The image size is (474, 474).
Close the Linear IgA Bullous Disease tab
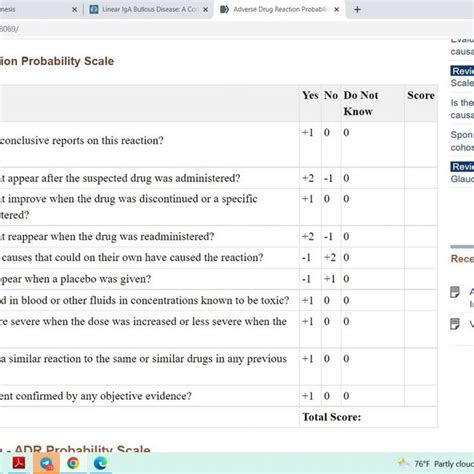click(x=206, y=10)
